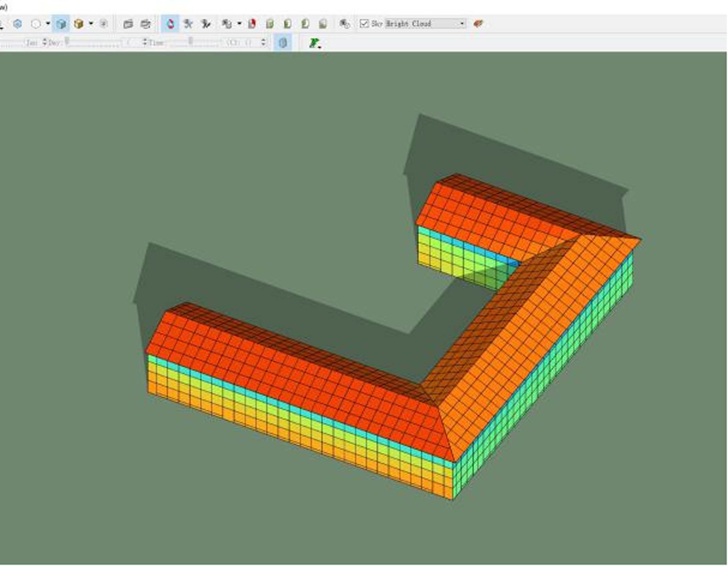Click the red-marked page icon
This screenshot has height=566, width=728.
(x=252, y=24)
